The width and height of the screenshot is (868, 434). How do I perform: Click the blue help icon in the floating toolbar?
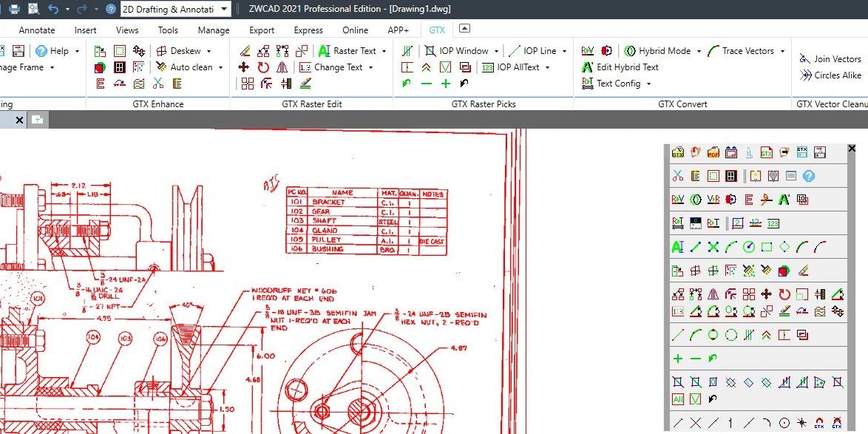[x=809, y=176]
